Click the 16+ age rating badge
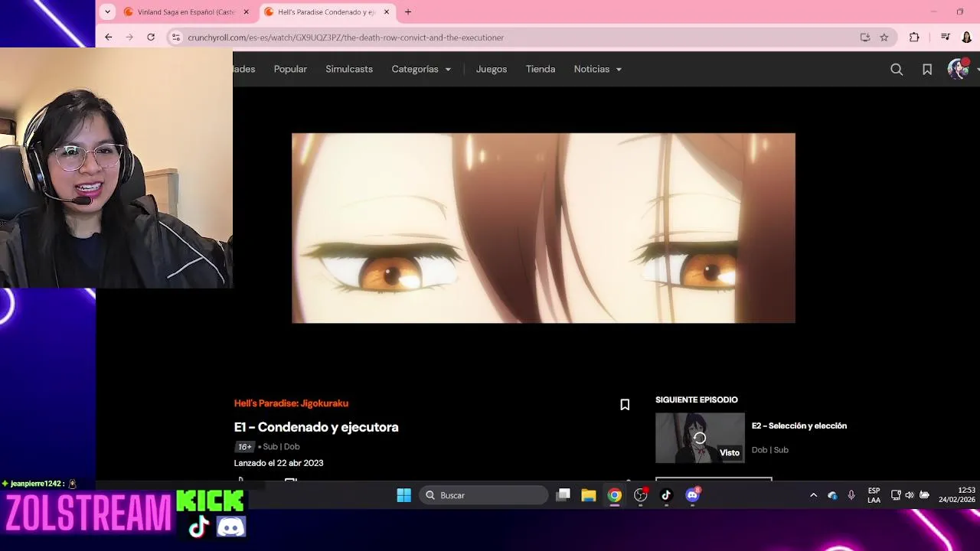Image resolution: width=980 pixels, height=551 pixels. pos(244,447)
